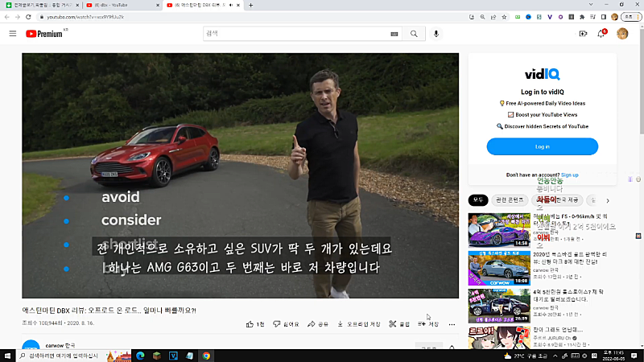The height and width of the screenshot is (362, 644).
Task: Open the more actions ellipsis below video
Action: pos(452,324)
